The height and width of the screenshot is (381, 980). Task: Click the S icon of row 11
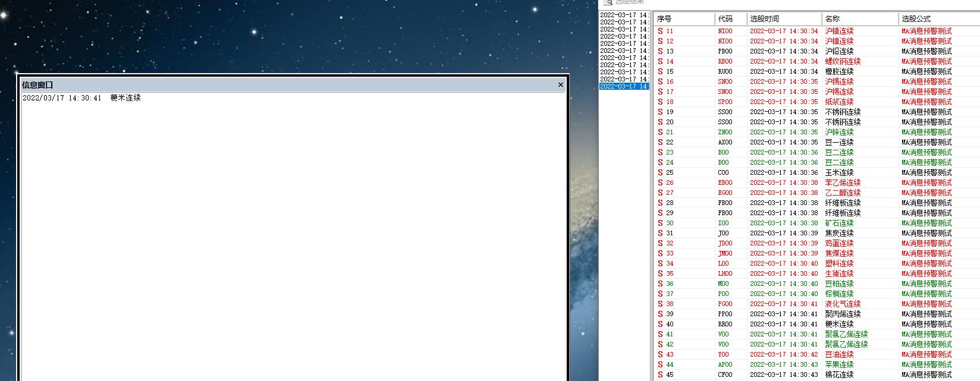tap(660, 31)
